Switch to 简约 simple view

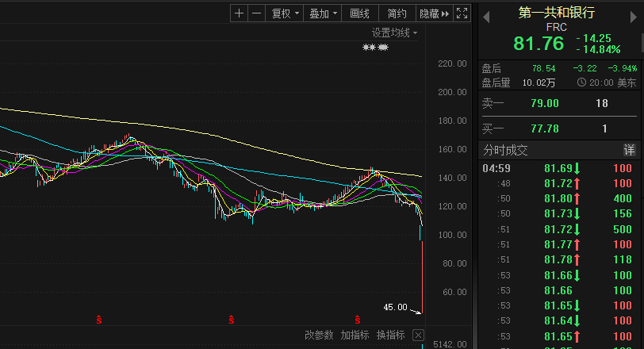(x=397, y=13)
